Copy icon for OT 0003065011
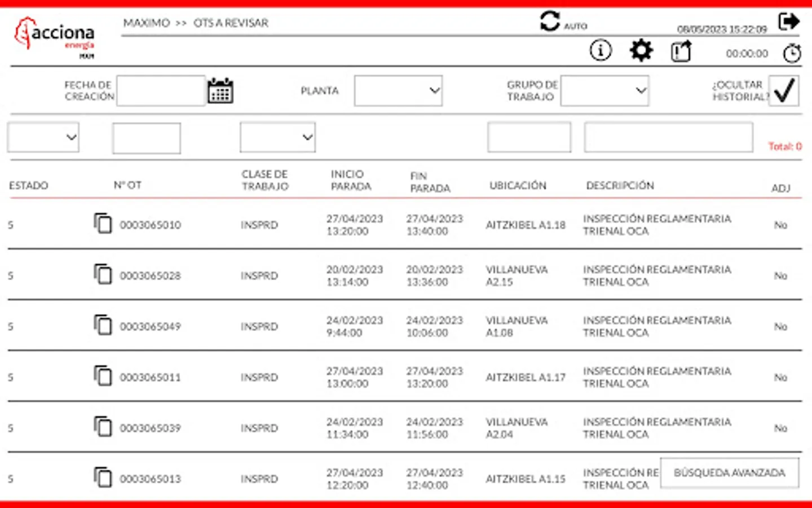812x508 pixels. click(x=103, y=376)
